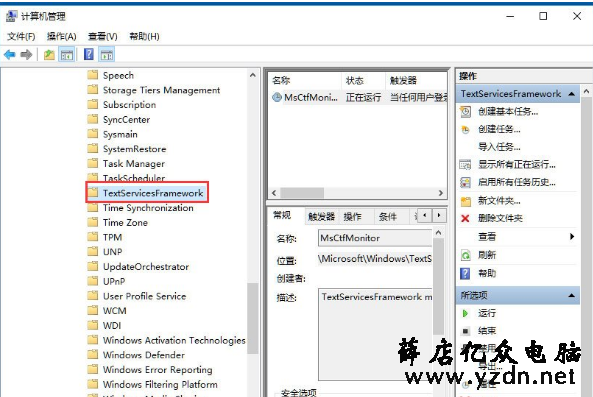This screenshot has height=397, width=593.
Task: Sort by the 名称 column header
Action: click(305, 81)
